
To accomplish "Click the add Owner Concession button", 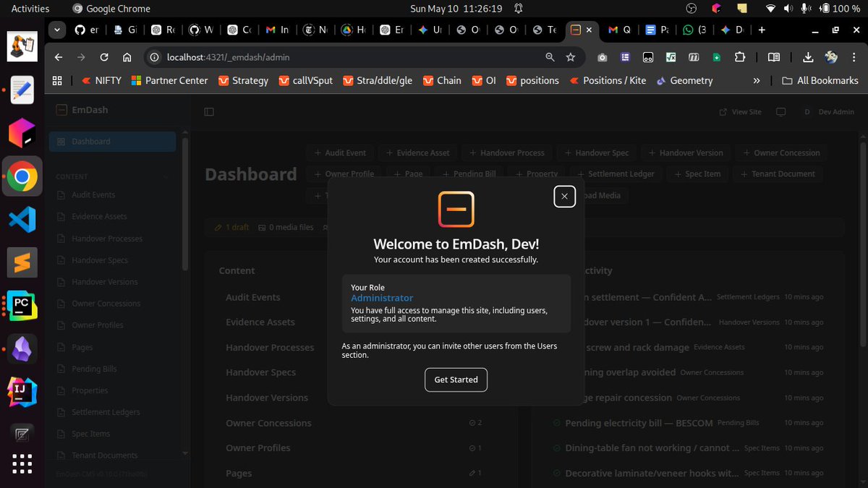I will pyautogui.click(x=781, y=153).
